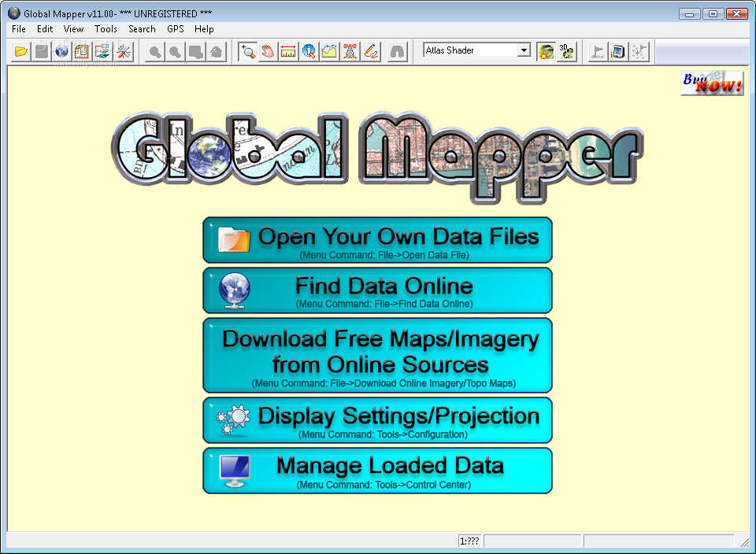Image resolution: width=756 pixels, height=554 pixels.
Task: Select the Pan hand grab tool
Action: 269,52
